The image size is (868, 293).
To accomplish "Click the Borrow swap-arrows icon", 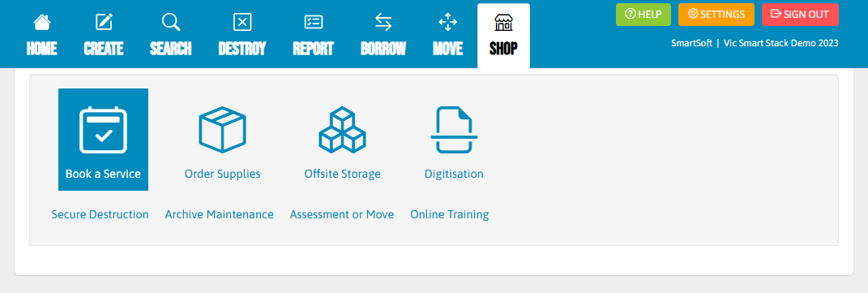I will click(x=383, y=22).
